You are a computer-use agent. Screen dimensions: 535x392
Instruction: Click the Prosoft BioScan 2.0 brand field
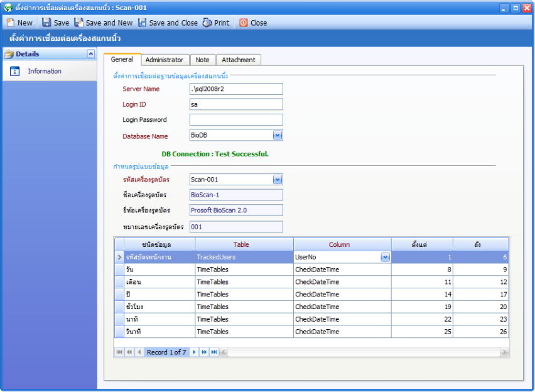[236, 210]
